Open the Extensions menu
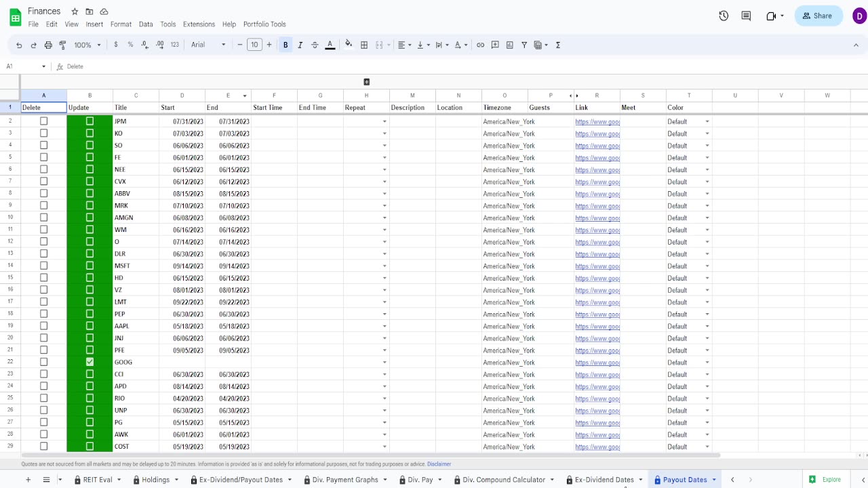 pos(199,24)
